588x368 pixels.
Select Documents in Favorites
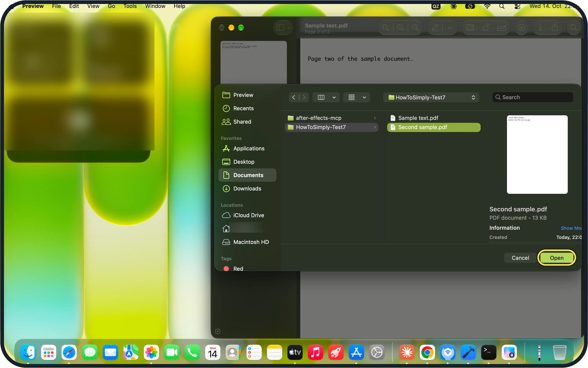click(x=247, y=175)
